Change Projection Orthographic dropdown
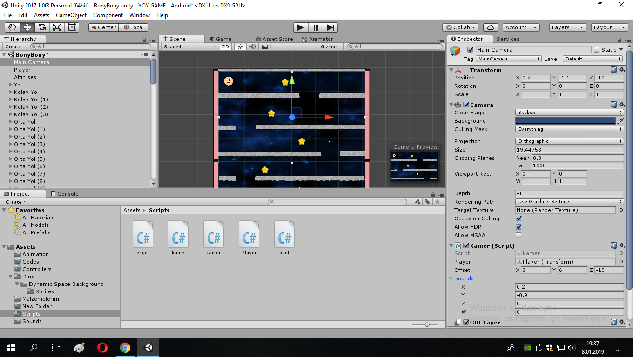Viewport: 633px width, 364px height. click(570, 141)
